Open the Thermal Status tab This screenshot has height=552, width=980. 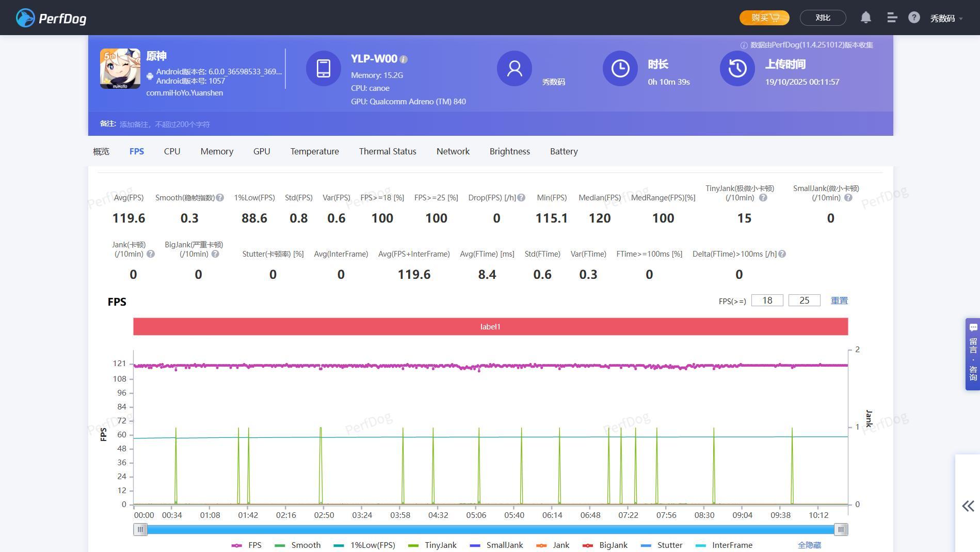[x=387, y=151]
